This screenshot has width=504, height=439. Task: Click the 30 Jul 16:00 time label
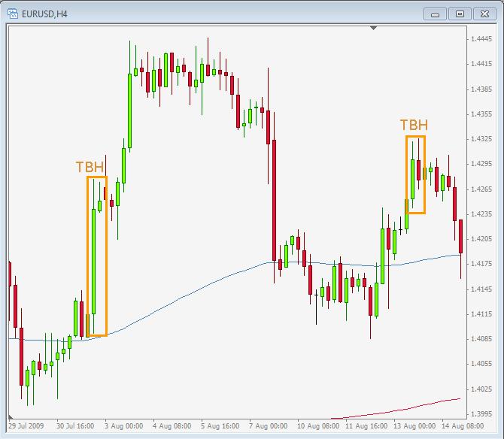pos(75,425)
